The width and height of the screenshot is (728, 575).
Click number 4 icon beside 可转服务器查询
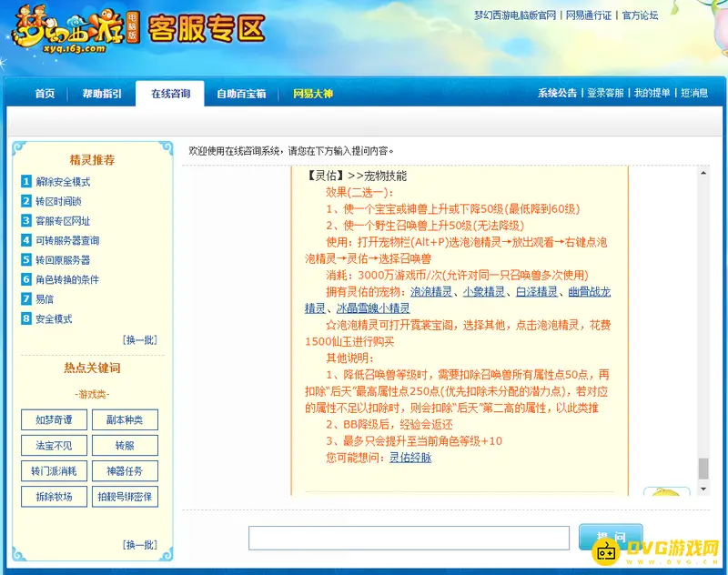pyautogui.click(x=26, y=240)
